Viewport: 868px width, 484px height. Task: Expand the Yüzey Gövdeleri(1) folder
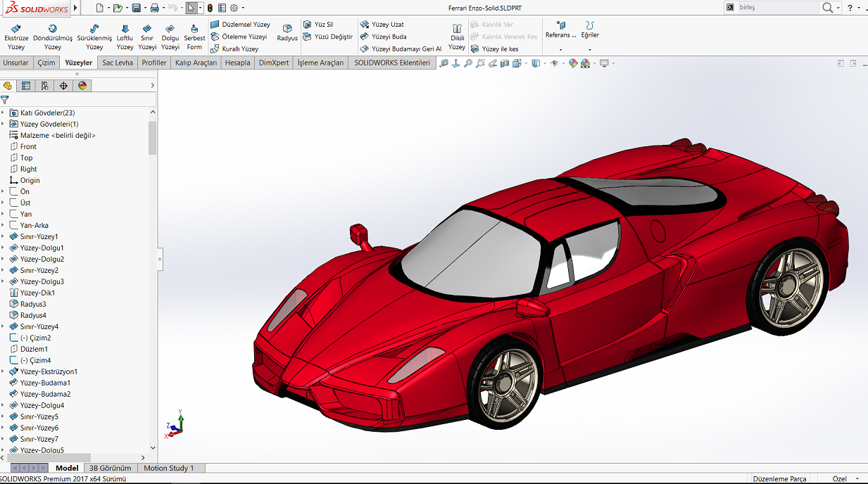[3, 124]
